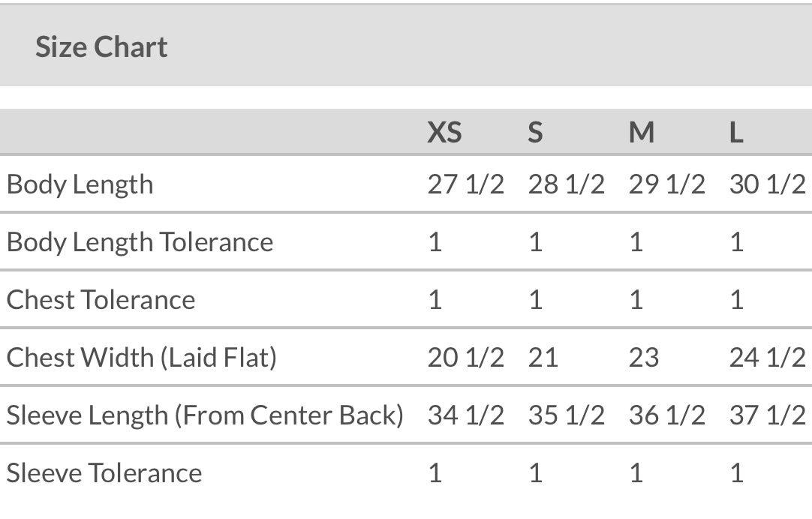Select the Body Length Tolerance row label
Viewport: 812px width, 519px height.
click(x=140, y=242)
